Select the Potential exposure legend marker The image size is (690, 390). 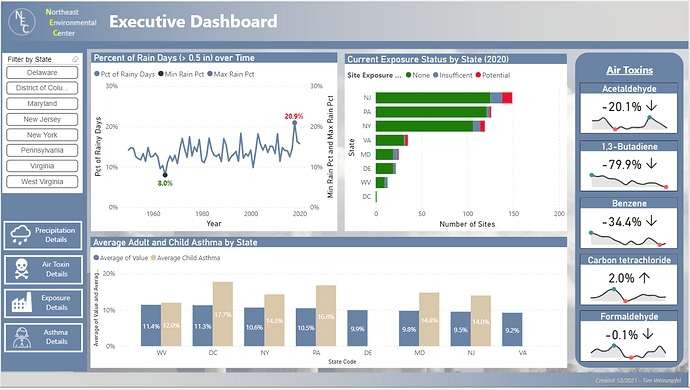[x=478, y=75]
